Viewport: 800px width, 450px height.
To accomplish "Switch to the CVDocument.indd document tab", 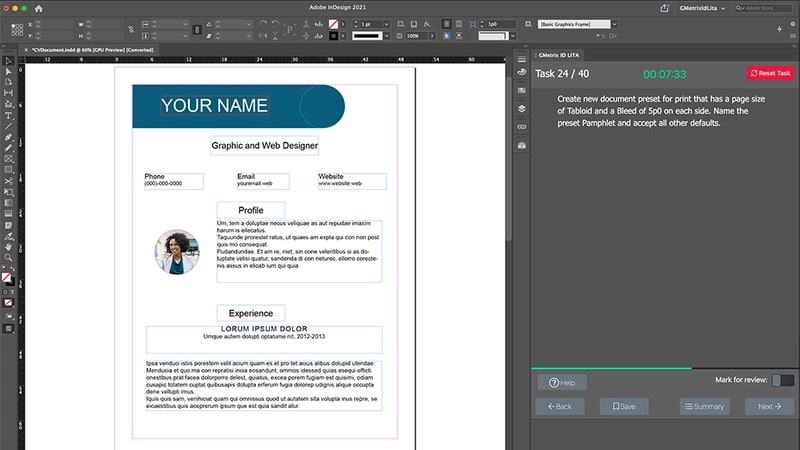I will point(92,50).
